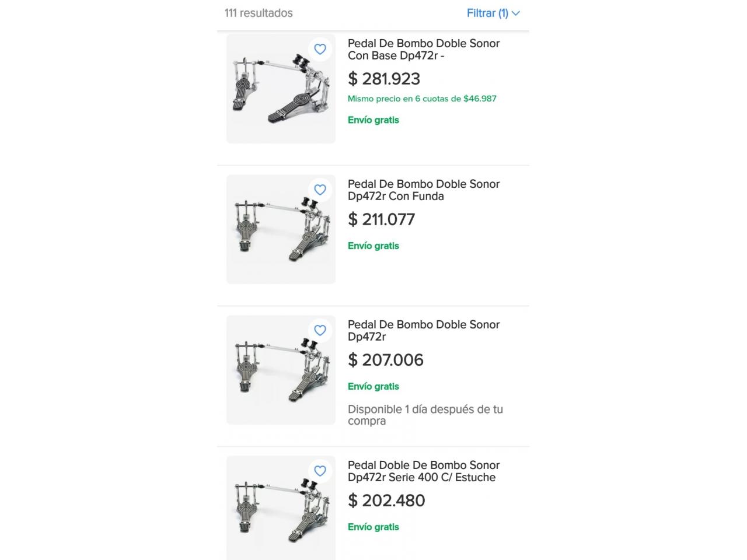Expand the Filtrar (1) dropdown
Viewport: 747px width, 560px height.
click(x=493, y=13)
